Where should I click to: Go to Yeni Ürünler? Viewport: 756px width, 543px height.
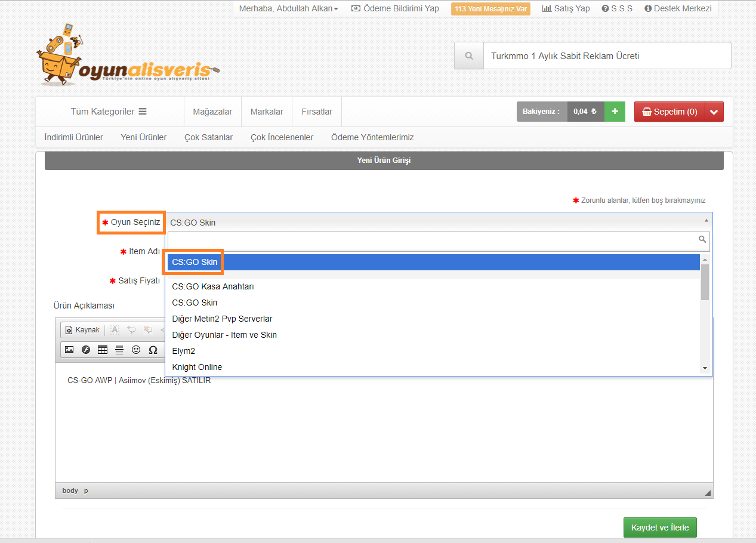pos(144,137)
